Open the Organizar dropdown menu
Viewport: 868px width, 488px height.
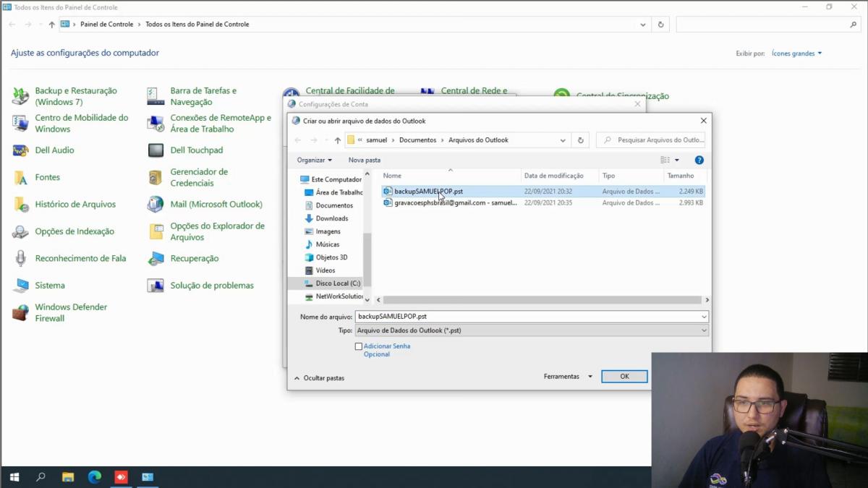point(314,160)
